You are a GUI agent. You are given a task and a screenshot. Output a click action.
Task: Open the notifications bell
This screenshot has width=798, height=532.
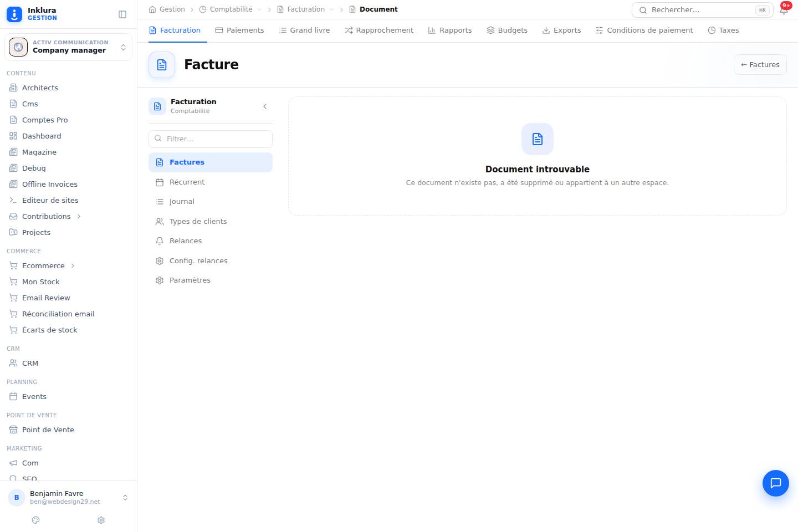coord(784,10)
